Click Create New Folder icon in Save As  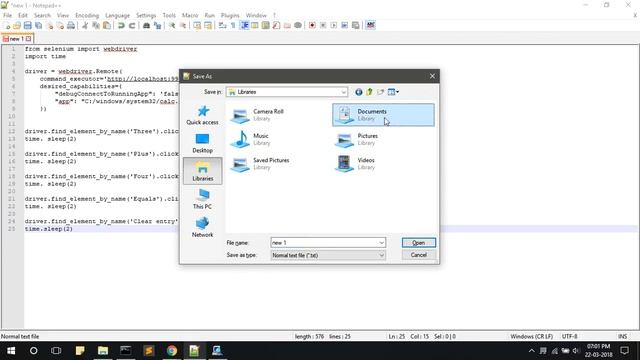pos(380,92)
